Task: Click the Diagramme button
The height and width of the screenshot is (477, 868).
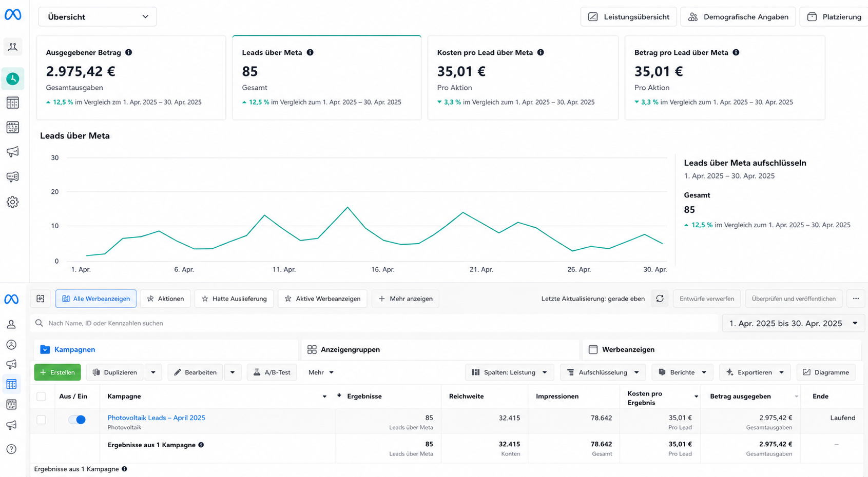Action: tap(826, 372)
